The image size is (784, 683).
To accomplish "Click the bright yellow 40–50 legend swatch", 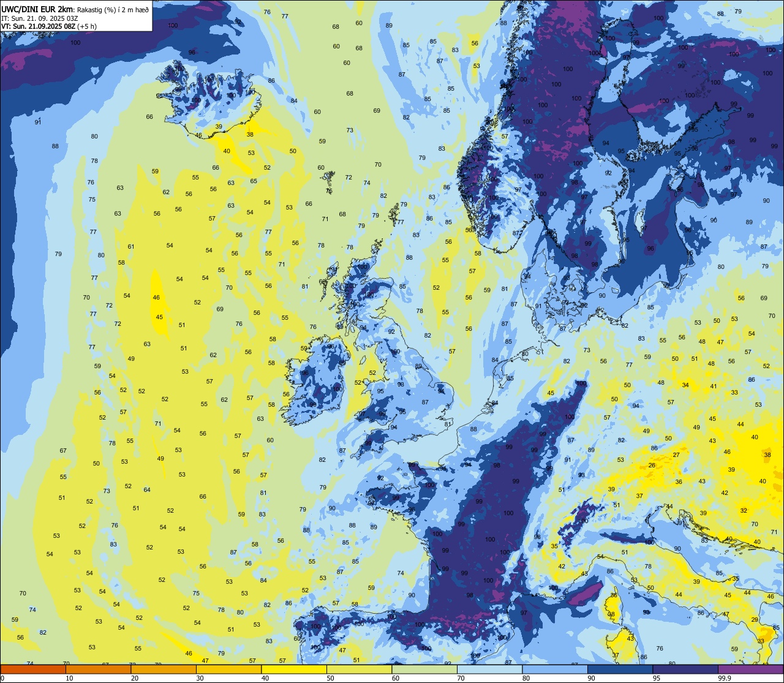I will [294, 670].
